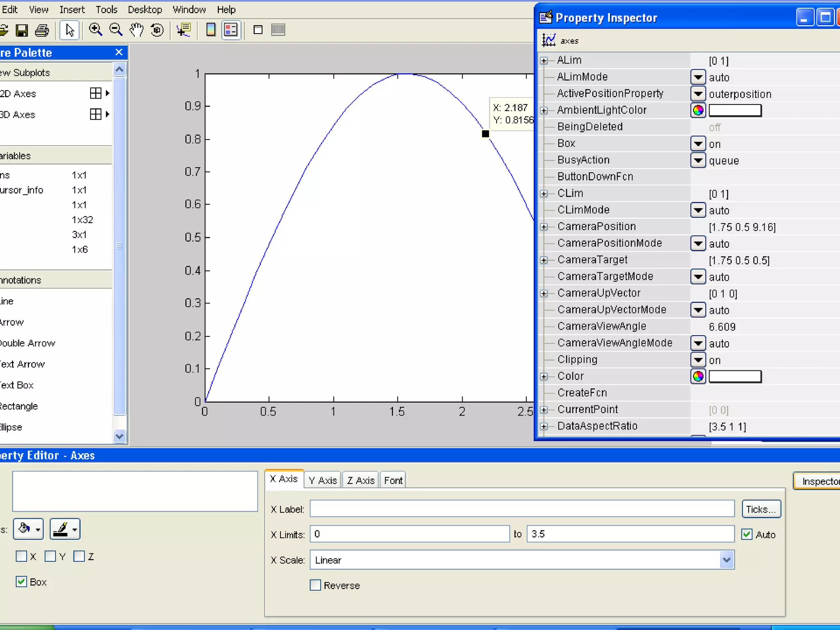Activate the Data Cursor tool

pyautogui.click(x=183, y=30)
